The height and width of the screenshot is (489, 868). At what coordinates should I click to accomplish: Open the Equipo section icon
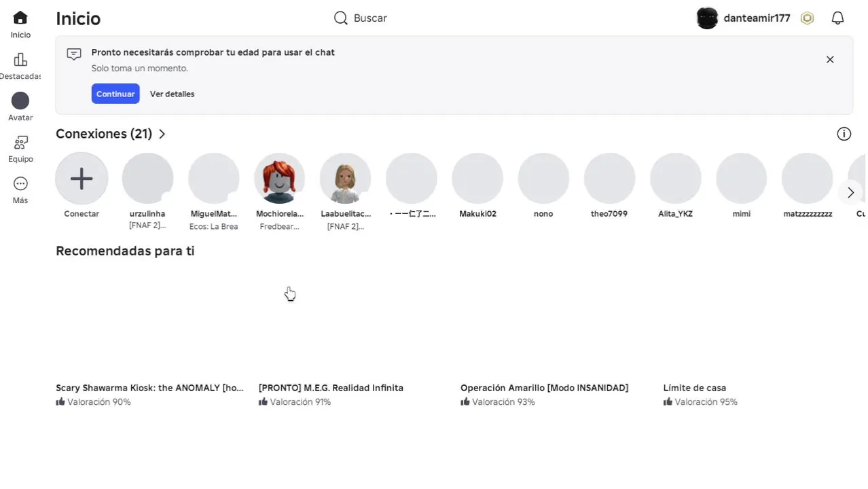point(20,143)
